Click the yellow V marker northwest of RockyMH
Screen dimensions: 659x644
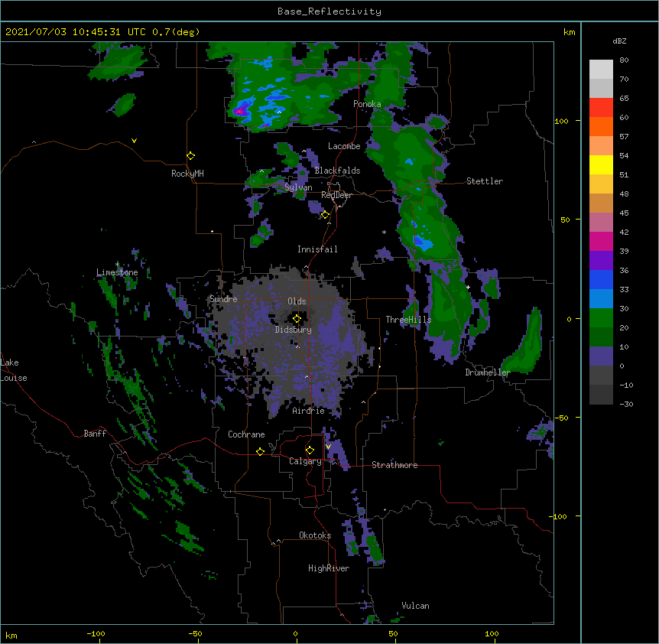point(134,141)
